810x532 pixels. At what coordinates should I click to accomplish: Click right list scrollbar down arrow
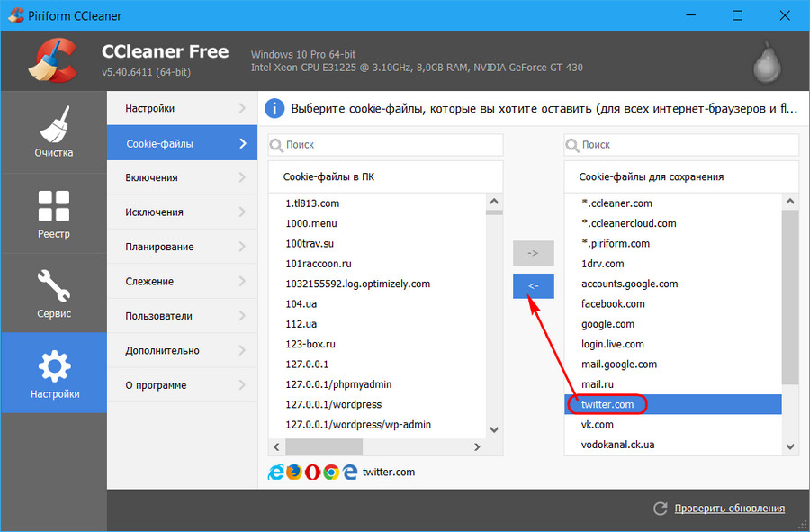[x=790, y=446]
